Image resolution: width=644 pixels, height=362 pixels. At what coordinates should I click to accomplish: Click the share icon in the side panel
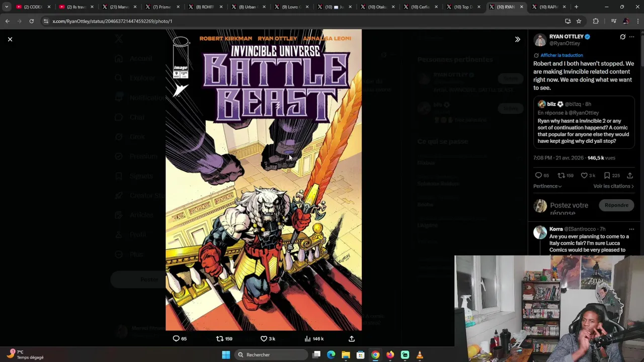tap(630, 175)
